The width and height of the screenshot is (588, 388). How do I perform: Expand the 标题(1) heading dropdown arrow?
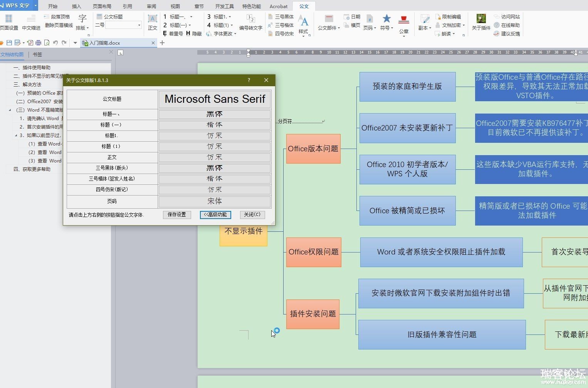(232, 25)
